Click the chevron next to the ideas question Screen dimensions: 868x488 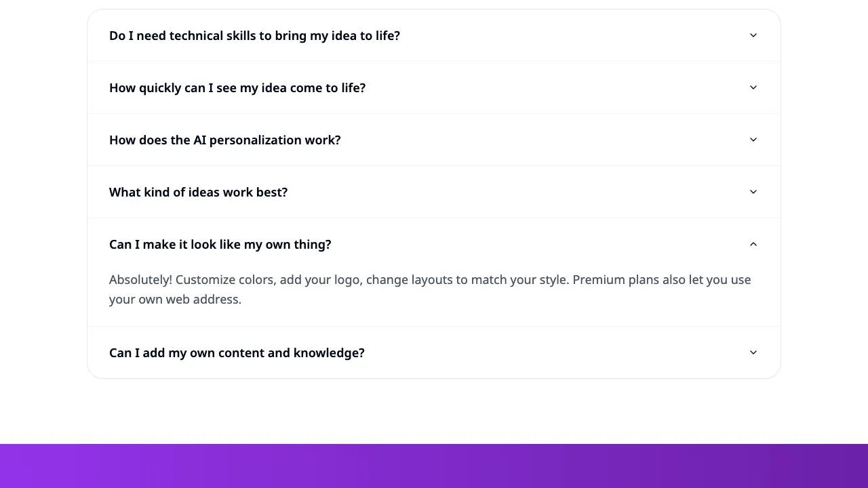(x=753, y=192)
